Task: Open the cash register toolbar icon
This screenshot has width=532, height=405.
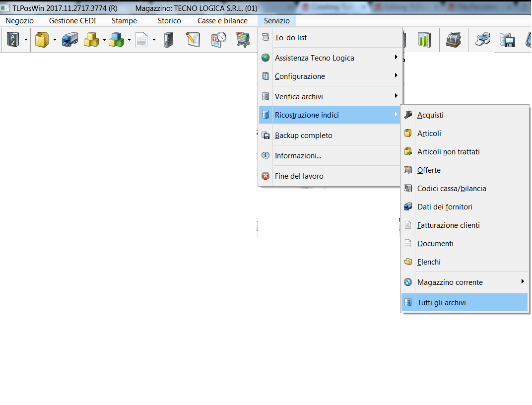Action: [x=454, y=40]
